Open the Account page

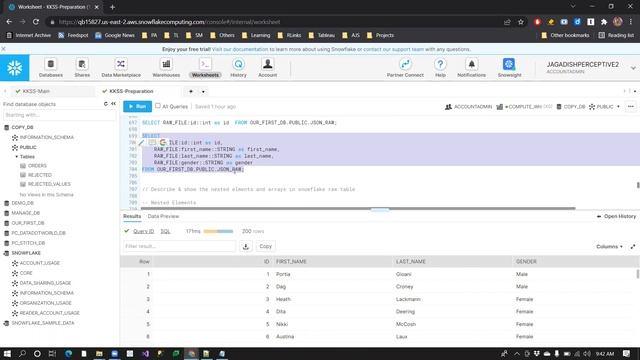[268, 68]
